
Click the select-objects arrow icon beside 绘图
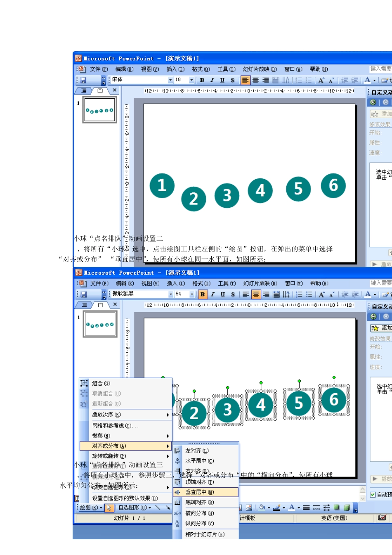[x=109, y=508]
